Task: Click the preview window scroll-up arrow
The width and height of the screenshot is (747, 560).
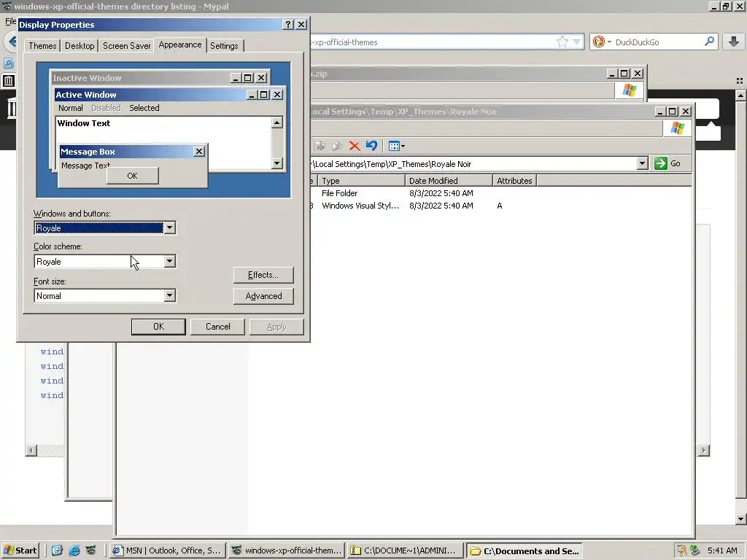Action: tap(276, 122)
